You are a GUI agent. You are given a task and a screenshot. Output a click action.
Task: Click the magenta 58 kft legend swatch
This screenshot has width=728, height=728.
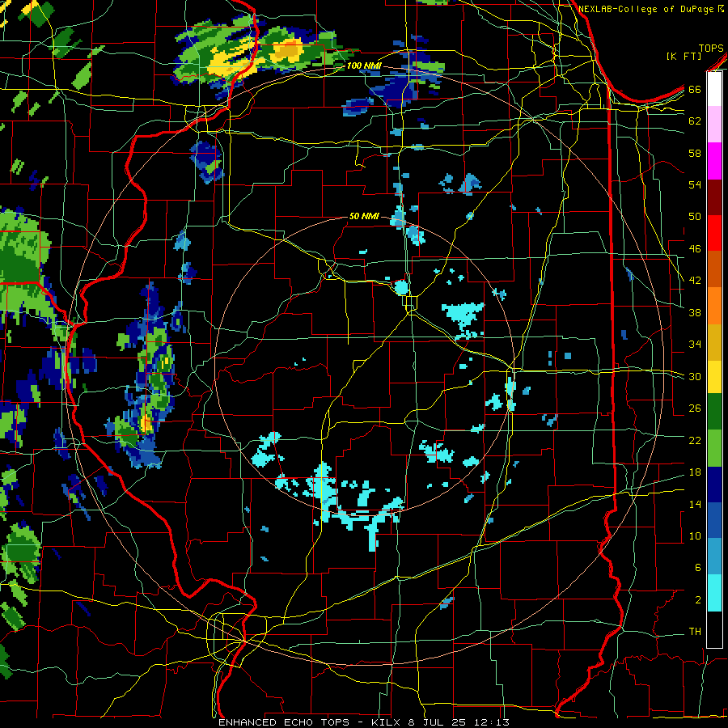[x=714, y=160]
